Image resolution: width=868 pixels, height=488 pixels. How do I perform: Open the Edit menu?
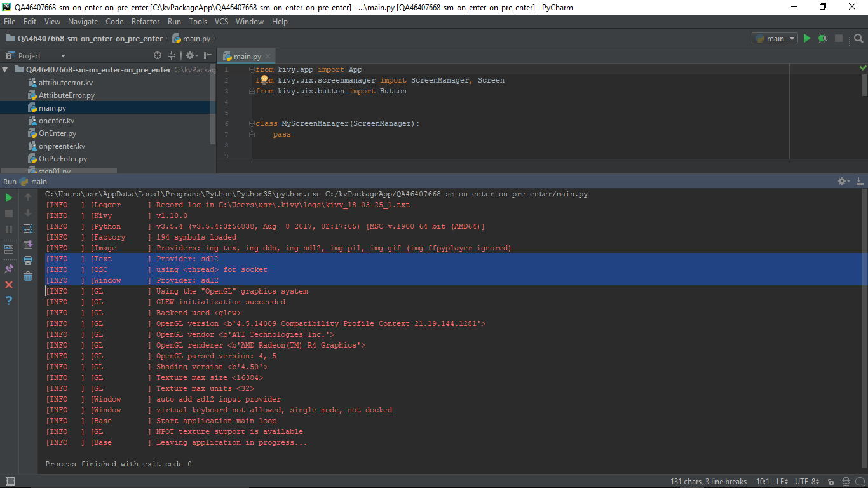pyautogui.click(x=30, y=22)
